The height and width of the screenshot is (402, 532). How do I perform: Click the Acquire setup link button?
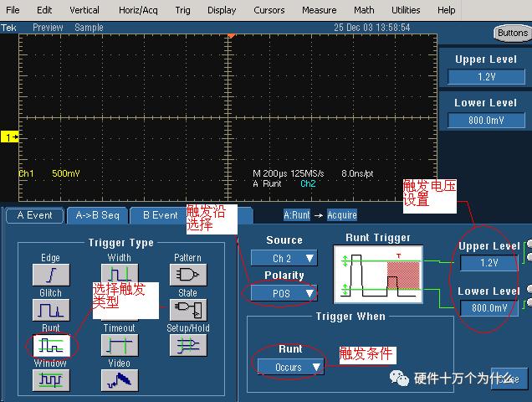(341, 215)
